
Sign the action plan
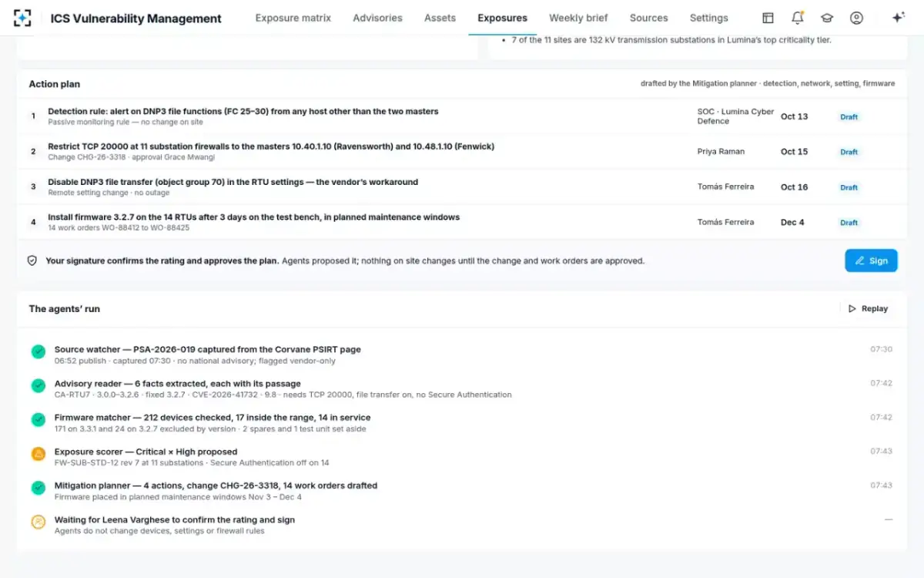pos(871,260)
